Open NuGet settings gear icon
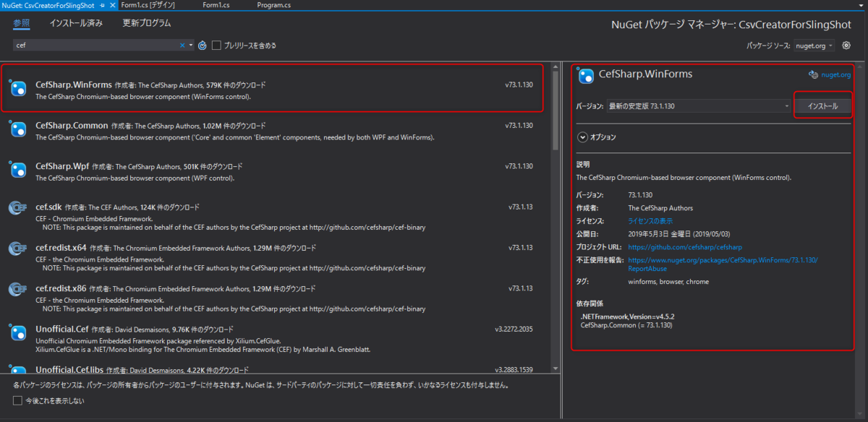The image size is (868, 422). 846,46
